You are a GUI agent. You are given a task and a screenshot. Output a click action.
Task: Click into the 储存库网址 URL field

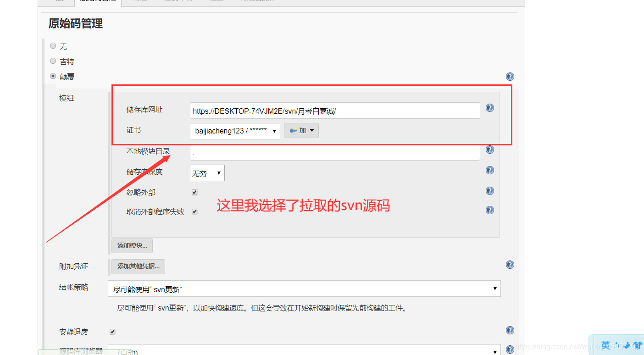click(x=335, y=111)
